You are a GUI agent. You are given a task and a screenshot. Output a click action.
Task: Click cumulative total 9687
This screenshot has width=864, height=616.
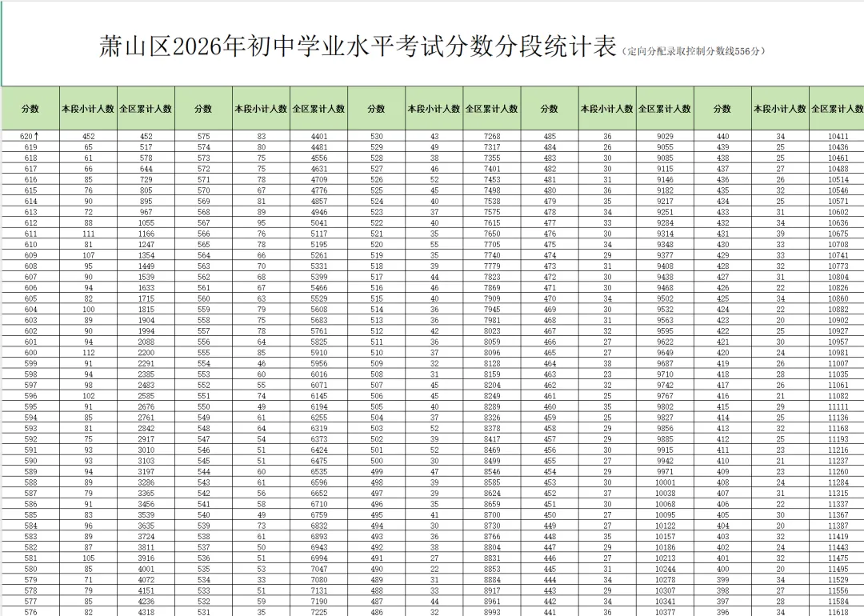(665, 363)
